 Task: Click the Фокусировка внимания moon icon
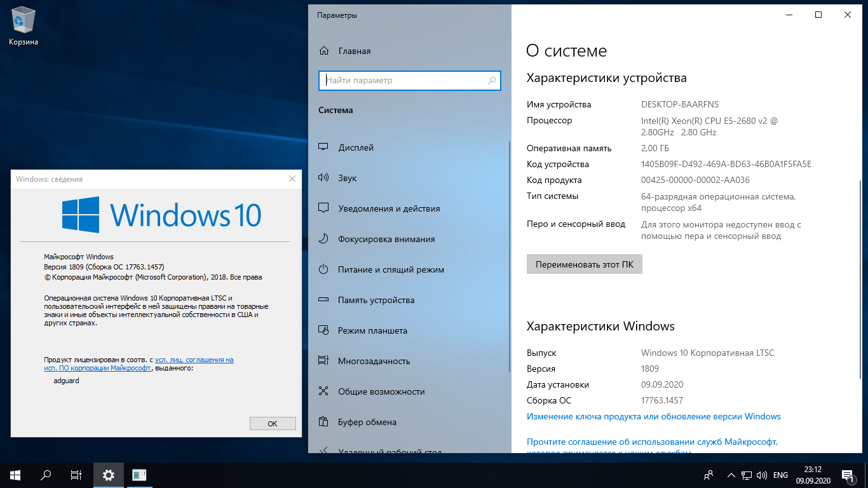click(323, 239)
